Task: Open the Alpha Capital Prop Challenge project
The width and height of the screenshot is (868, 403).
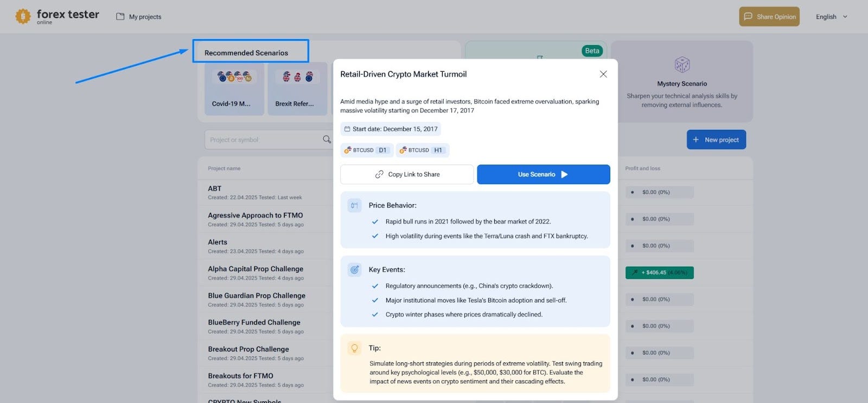Action: 256,269
